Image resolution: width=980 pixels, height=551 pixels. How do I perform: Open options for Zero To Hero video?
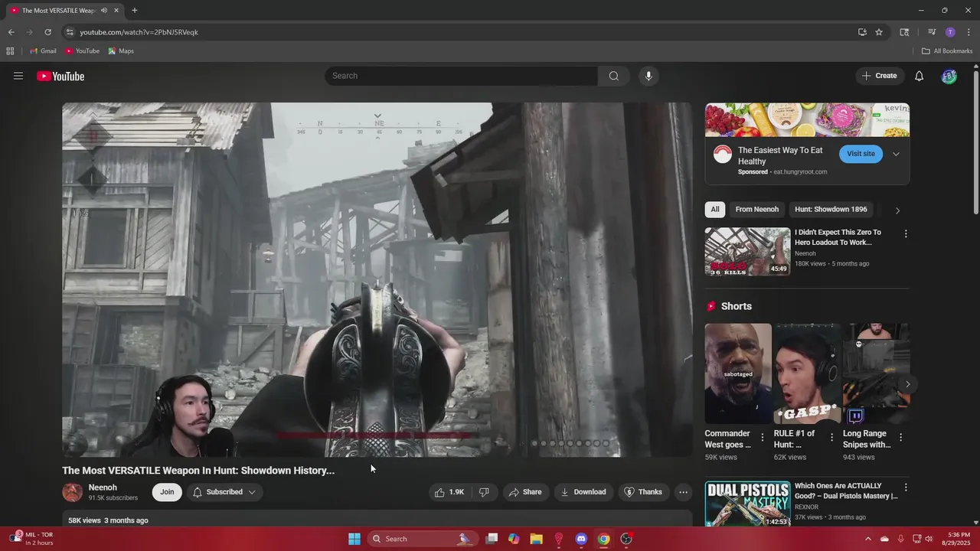[906, 233]
